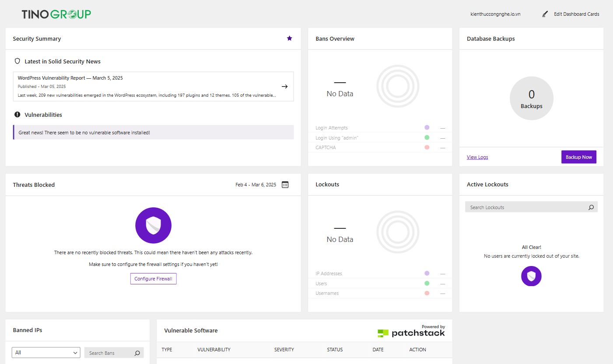Focus the Search Lockouts input field
Image resolution: width=613 pixels, height=364 pixels.
(531, 207)
